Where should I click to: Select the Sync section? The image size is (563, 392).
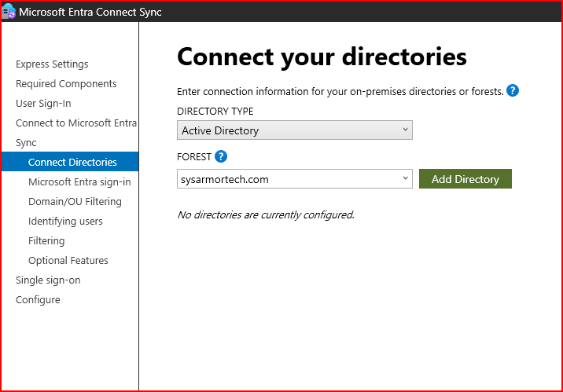(x=26, y=143)
